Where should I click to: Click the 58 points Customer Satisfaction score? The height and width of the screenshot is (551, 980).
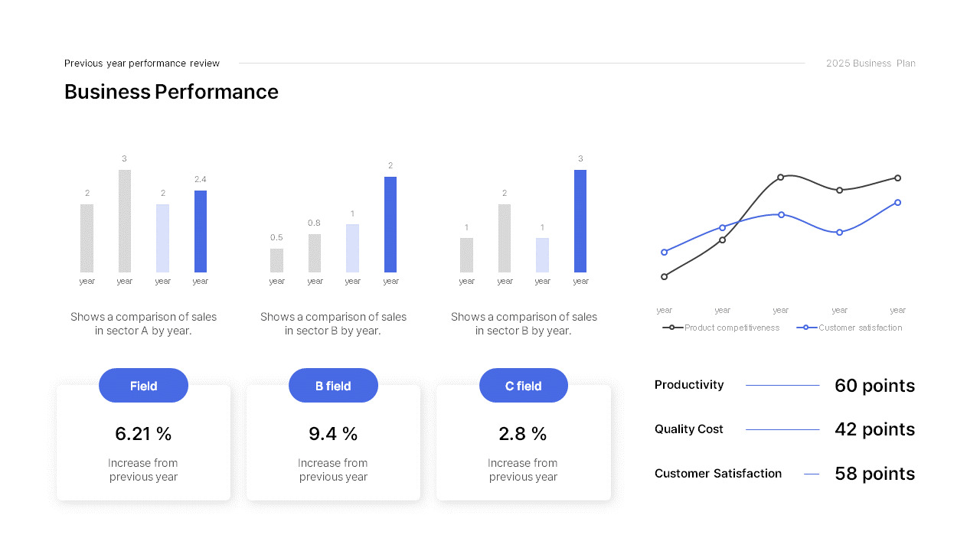click(874, 474)
